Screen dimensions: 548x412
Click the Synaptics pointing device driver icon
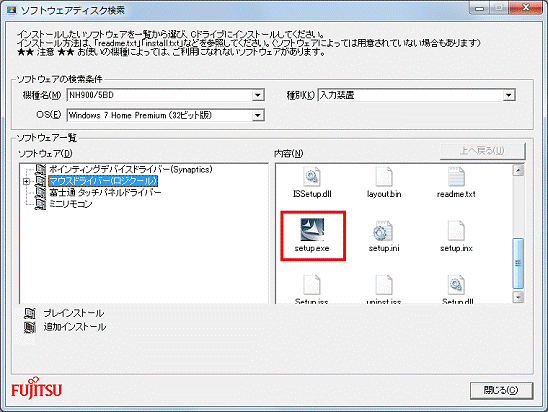coord(41,169)
